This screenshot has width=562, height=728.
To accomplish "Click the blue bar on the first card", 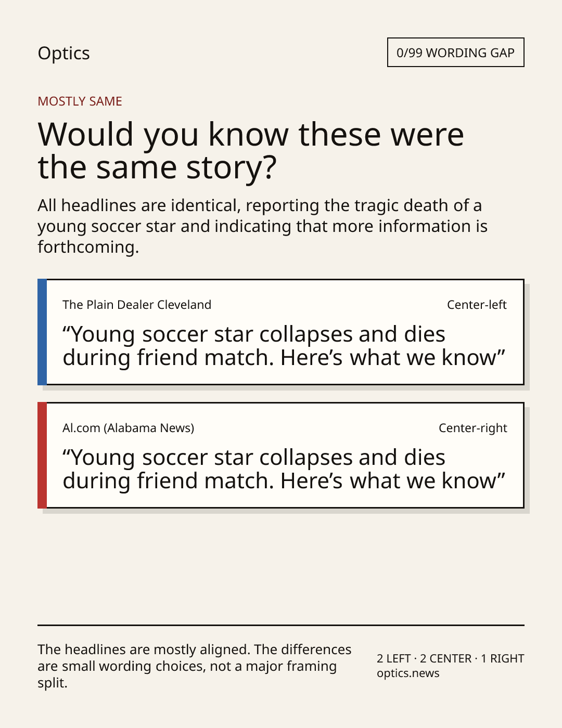I will pyautogui.click(x=42, y=332).
